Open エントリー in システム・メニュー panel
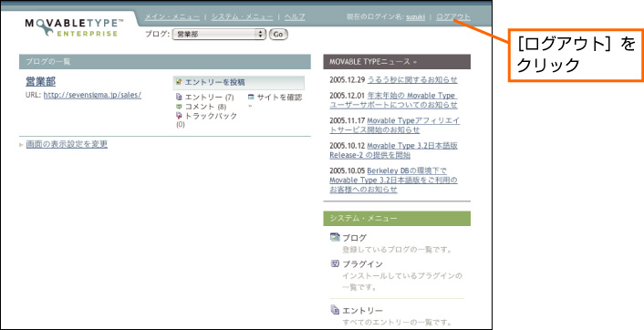The image size is (644, 330). pos(363,311)
